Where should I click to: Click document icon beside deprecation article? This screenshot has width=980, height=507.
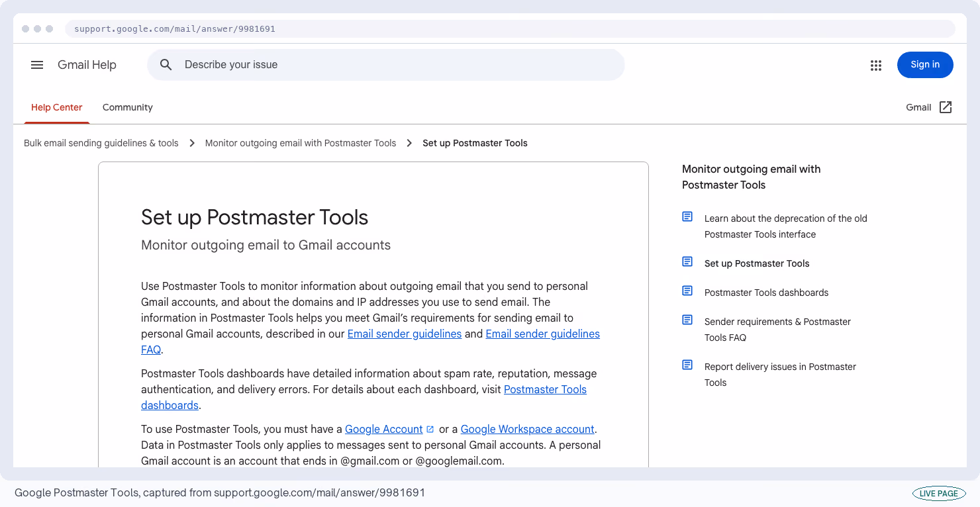pos(687,217)
